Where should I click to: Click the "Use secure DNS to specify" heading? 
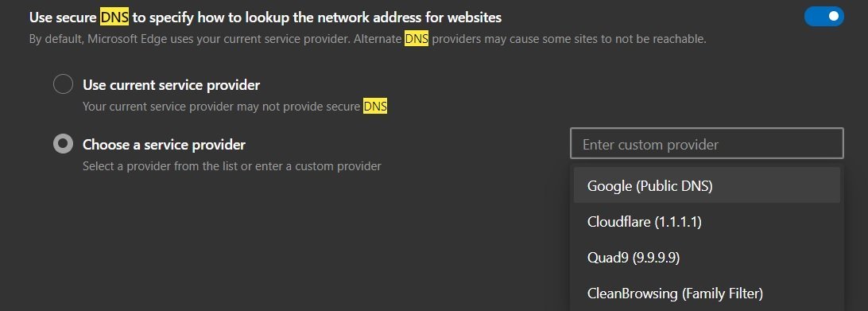(x=265, y=17)
